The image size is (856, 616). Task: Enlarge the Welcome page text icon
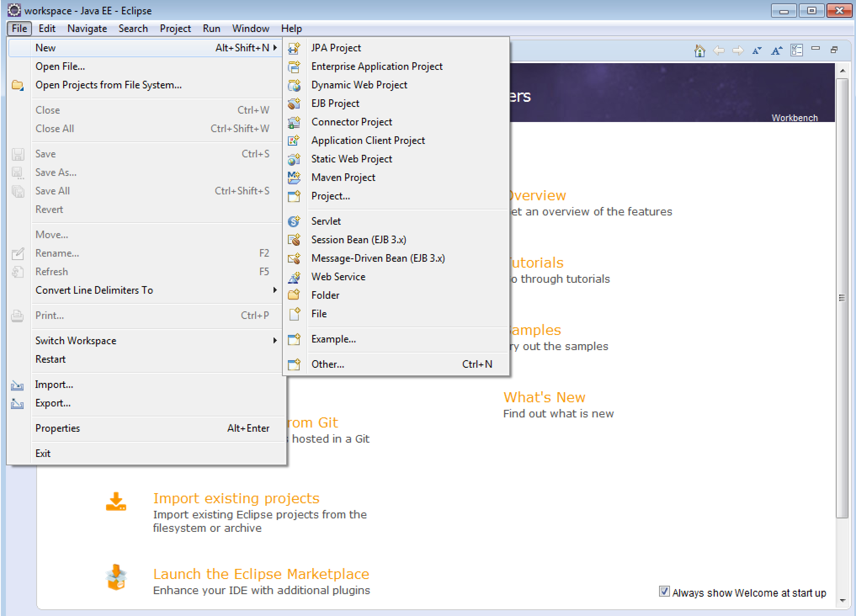click(777, 50)
